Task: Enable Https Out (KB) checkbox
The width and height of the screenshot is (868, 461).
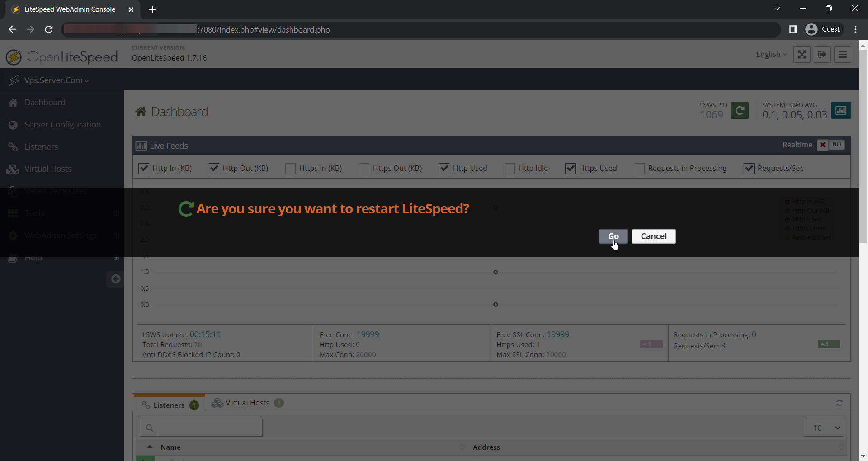Action: (364, 169)
